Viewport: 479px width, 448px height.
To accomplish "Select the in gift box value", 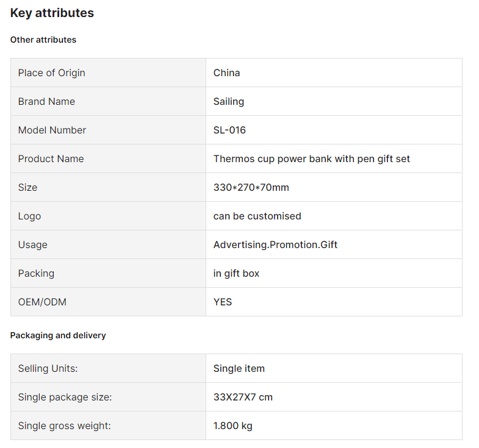I will click(x=236, y=274).
